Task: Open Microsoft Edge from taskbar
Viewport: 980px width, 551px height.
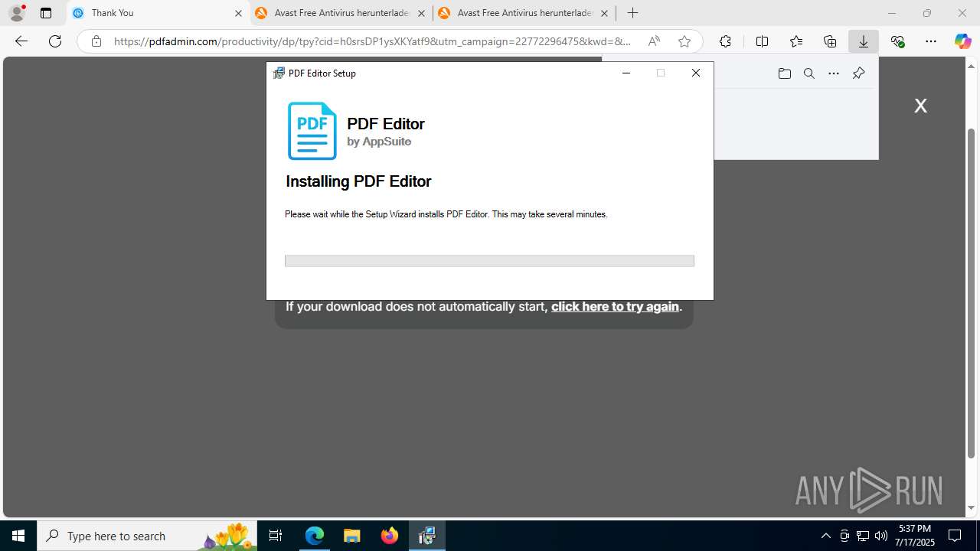Action: click(315, 536)
